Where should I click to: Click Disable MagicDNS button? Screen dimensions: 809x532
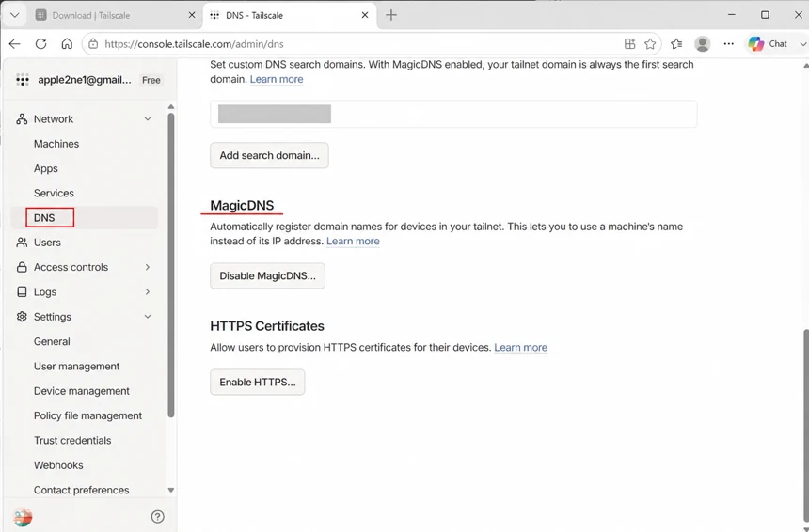(x=267, y=275)
